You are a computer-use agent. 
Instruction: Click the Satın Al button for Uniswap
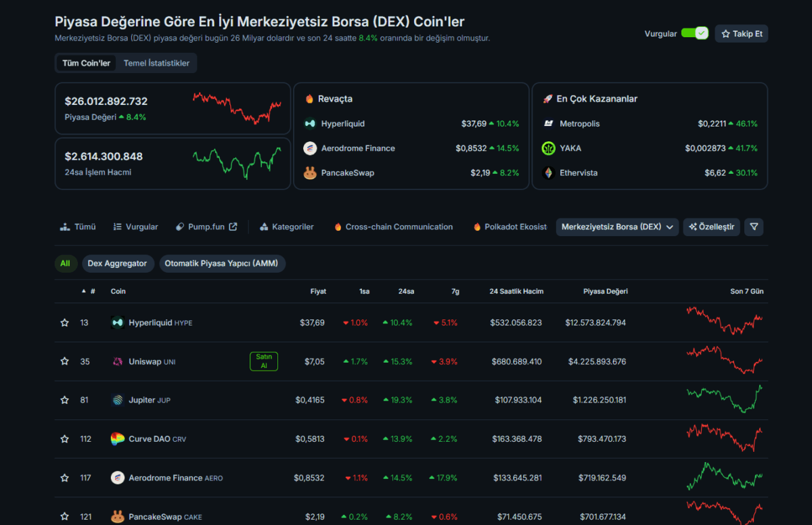tap(264, 361)
